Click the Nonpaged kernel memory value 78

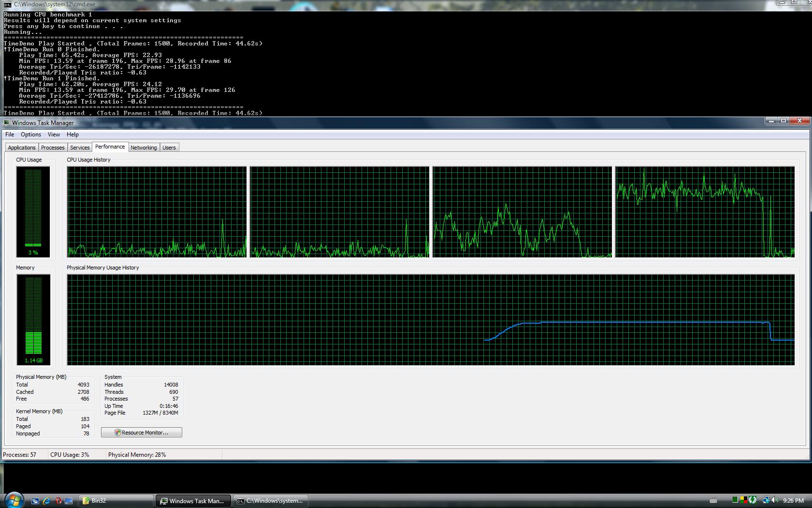click(x=87, y=433)
